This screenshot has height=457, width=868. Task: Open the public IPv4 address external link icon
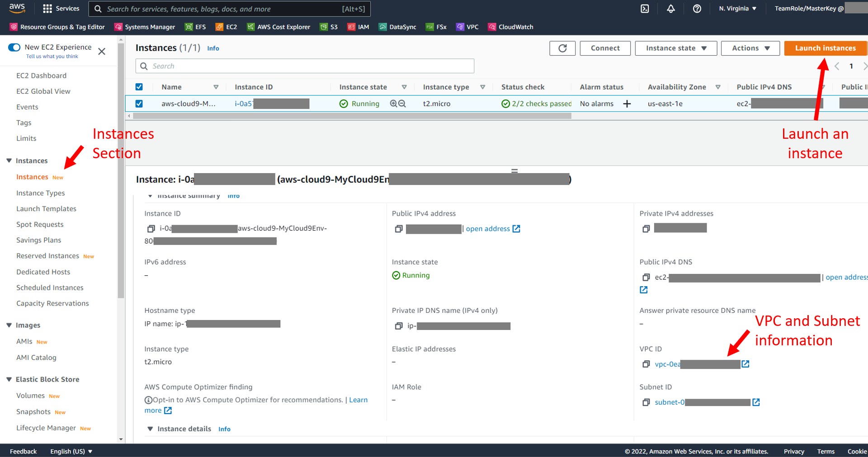516,229
